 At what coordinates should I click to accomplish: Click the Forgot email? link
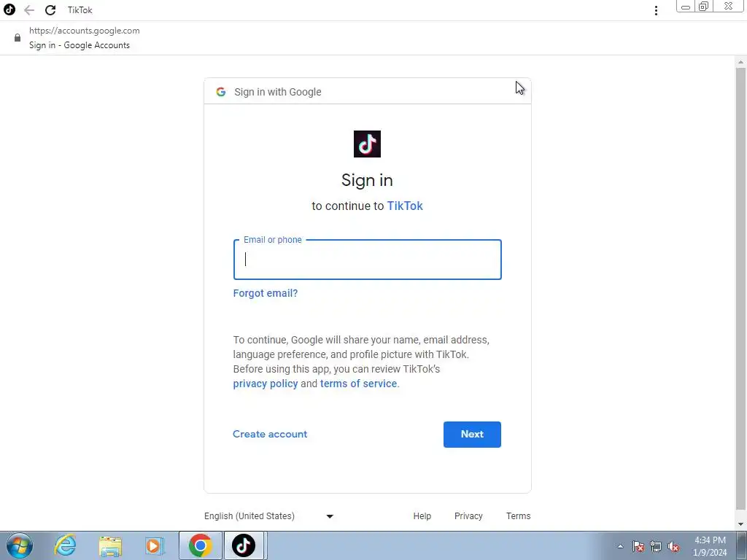coord(266,293)
